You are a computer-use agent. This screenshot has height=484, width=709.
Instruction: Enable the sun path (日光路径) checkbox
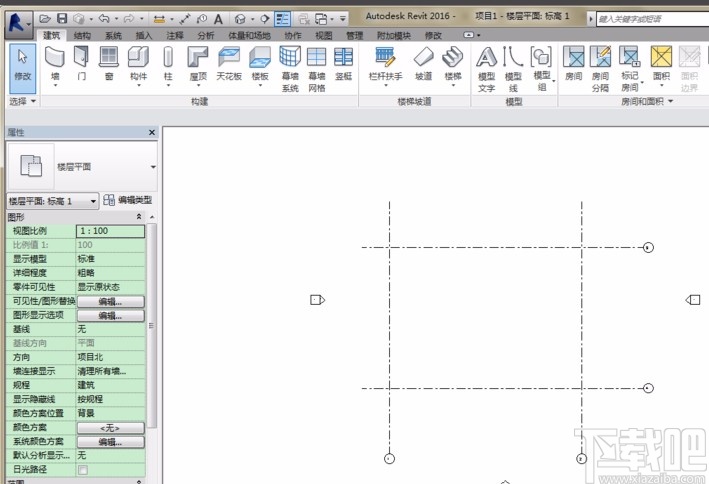point(83,469)
